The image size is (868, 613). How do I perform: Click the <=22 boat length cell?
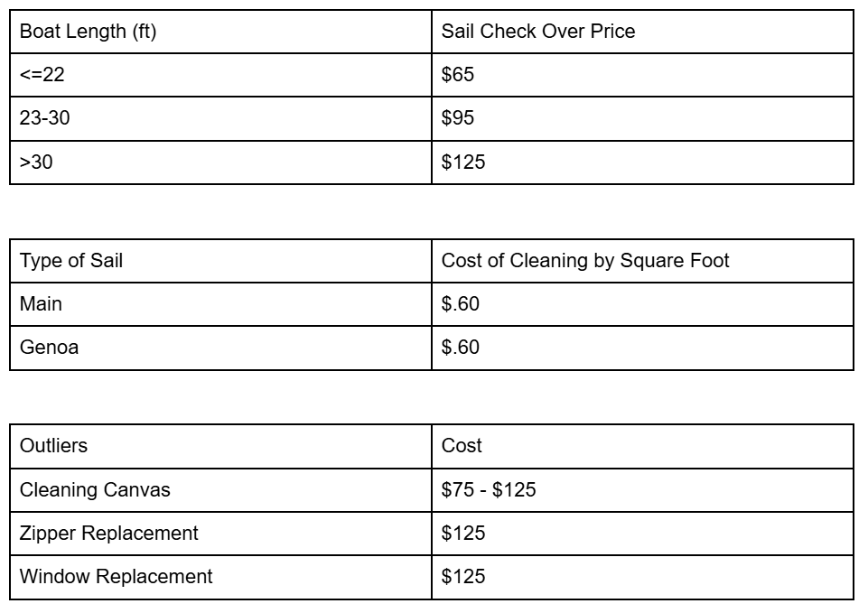220,75
